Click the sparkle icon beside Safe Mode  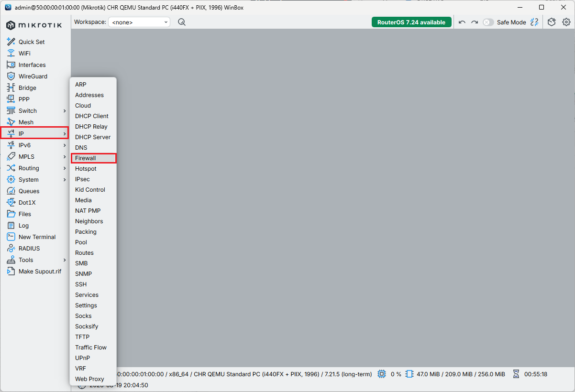[534, 22]
